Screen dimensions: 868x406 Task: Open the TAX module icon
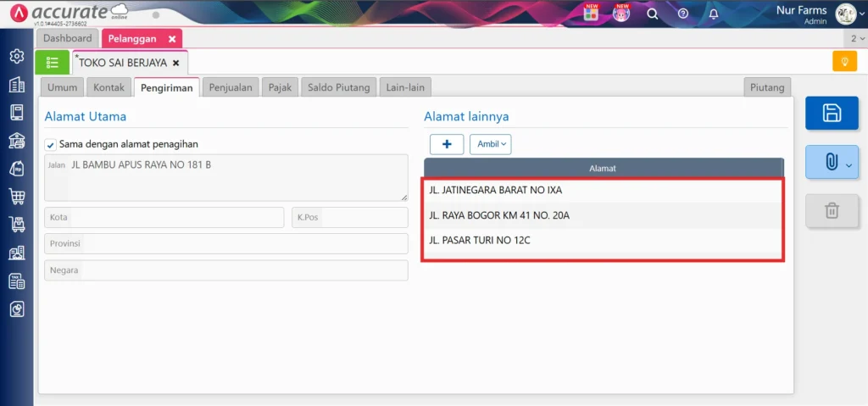pyautogui.click(x=17, y=281)
